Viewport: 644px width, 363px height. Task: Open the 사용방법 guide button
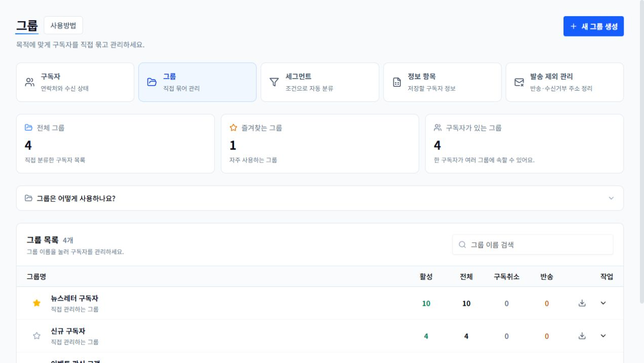63,25
